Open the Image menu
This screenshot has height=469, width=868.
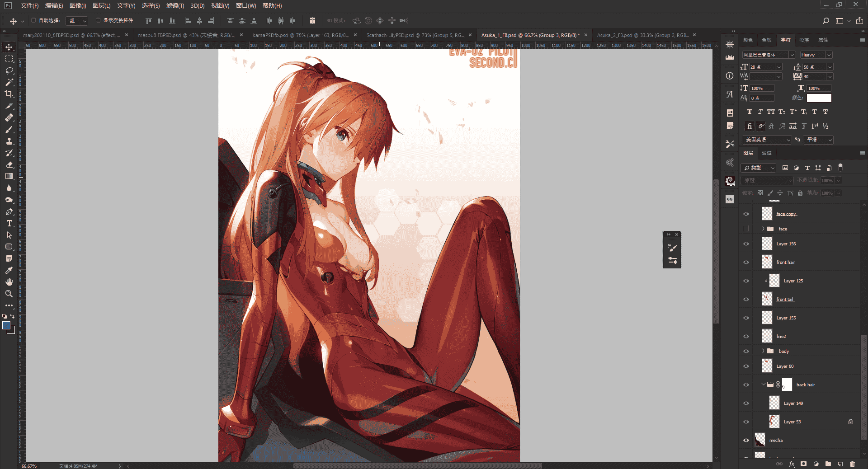tap(78, 5)
